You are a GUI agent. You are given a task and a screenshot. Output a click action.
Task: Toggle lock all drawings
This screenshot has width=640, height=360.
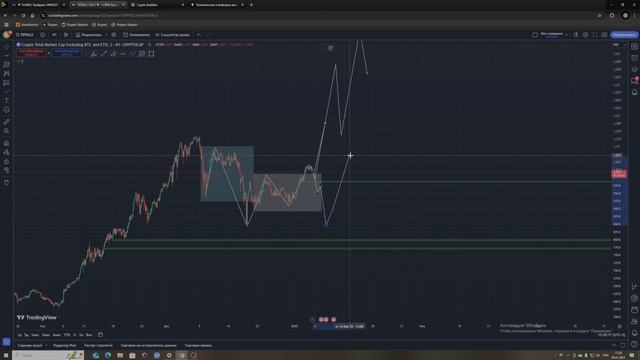coord(7,162)
